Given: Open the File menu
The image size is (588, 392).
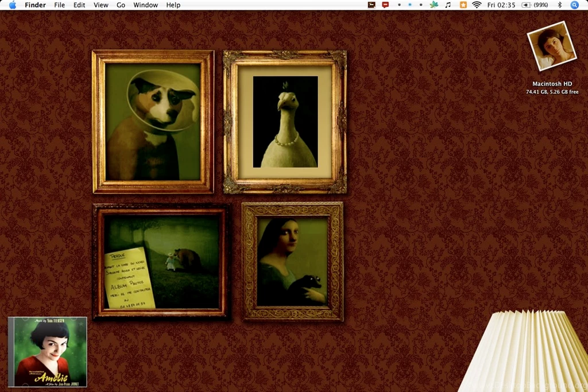Looking at the screenshot, I should tap(59, 5).
